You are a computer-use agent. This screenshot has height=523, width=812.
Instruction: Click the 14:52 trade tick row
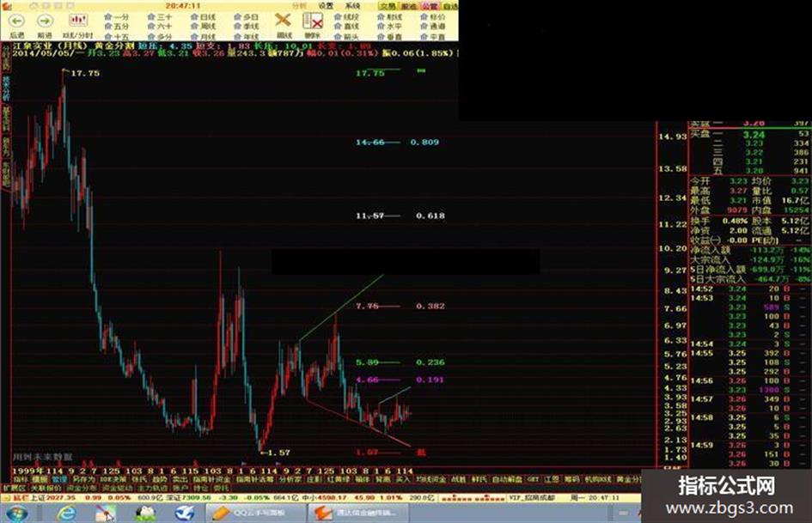749,289
